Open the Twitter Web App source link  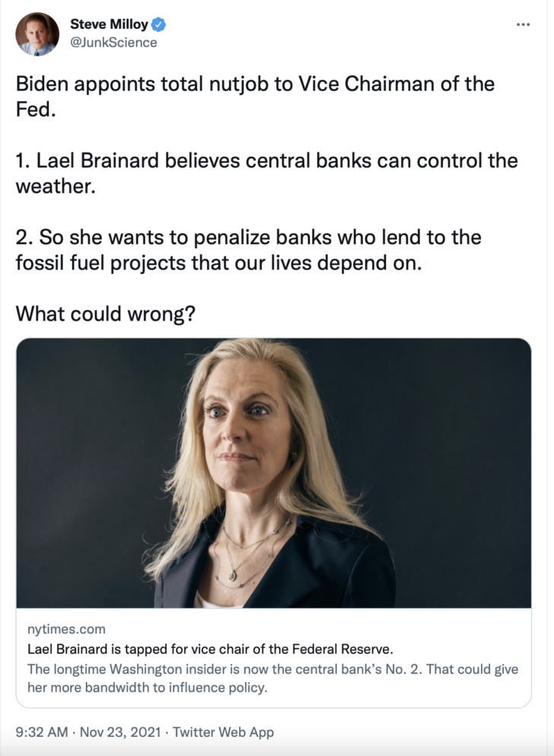(x=223, y=732)
